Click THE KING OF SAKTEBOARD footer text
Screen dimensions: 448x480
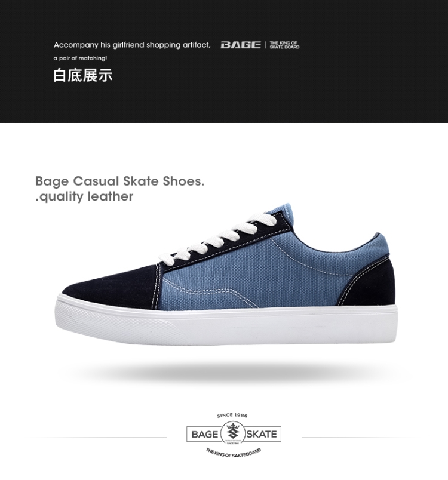click(234, 453)
